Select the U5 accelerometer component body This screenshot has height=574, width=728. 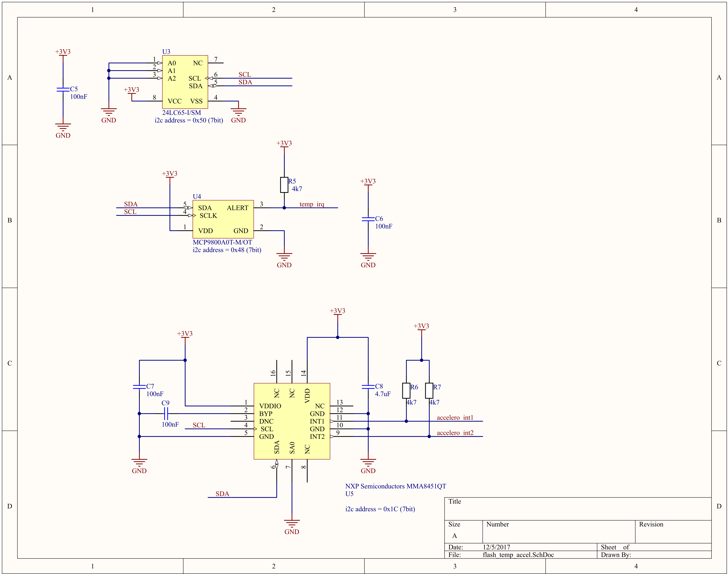pyautogui.click(x=292, y=421)
